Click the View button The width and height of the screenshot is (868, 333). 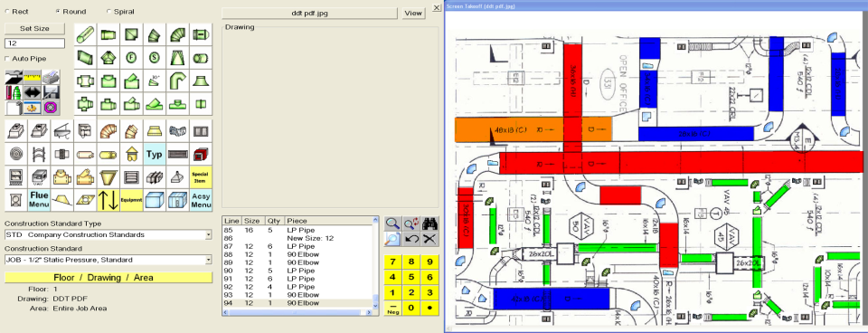tap(413, 14)
